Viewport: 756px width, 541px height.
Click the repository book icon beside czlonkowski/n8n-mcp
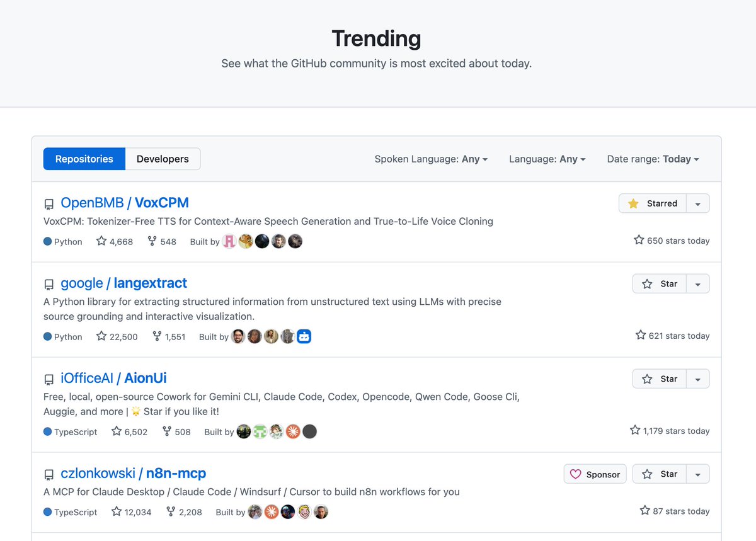point(49,474)
